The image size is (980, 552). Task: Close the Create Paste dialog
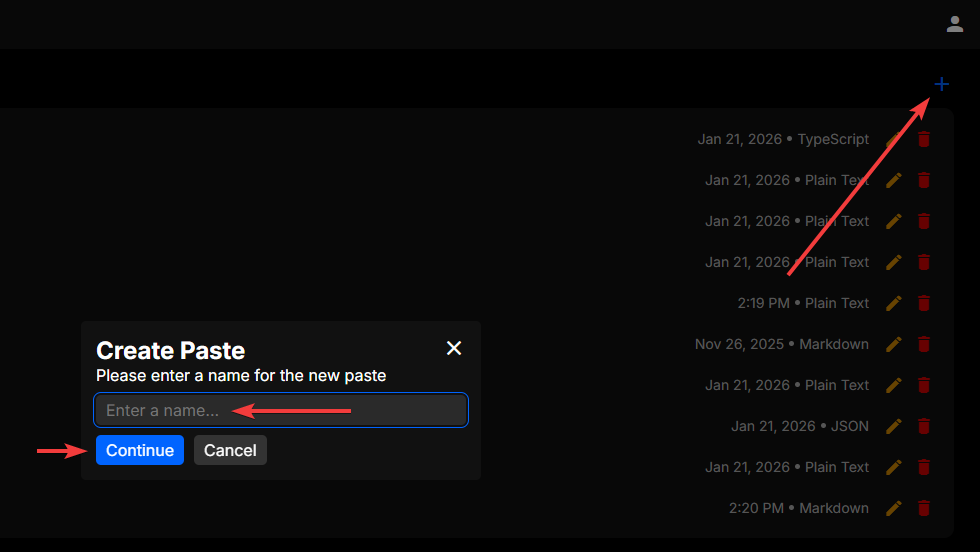pyautogui.click(x=454, y=348)
